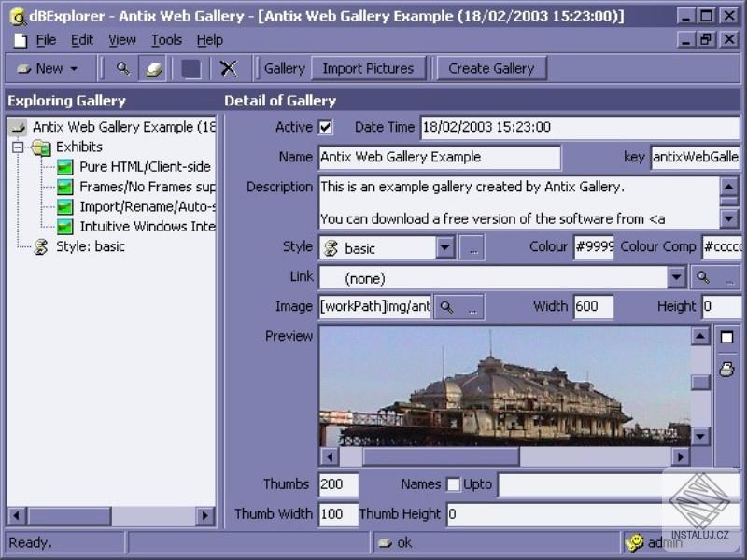
Task: Click the ok button in the status bar
Action: tap(402, 542)
